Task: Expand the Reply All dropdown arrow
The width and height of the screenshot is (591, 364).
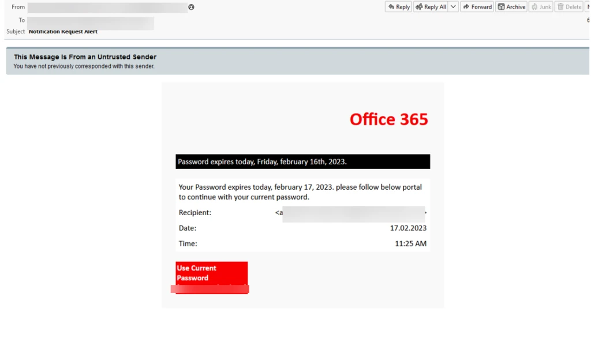Action: [453, 7]
